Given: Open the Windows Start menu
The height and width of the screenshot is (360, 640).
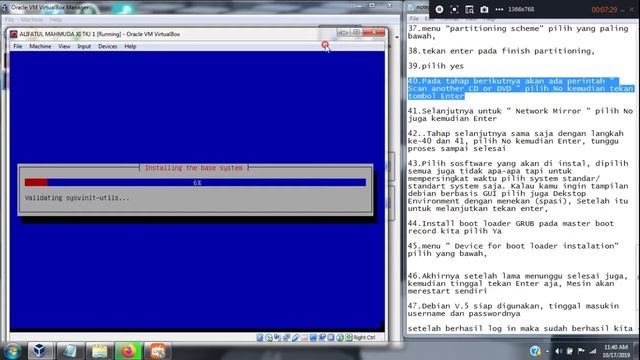Looking at the screenshot, I should 12,351.
